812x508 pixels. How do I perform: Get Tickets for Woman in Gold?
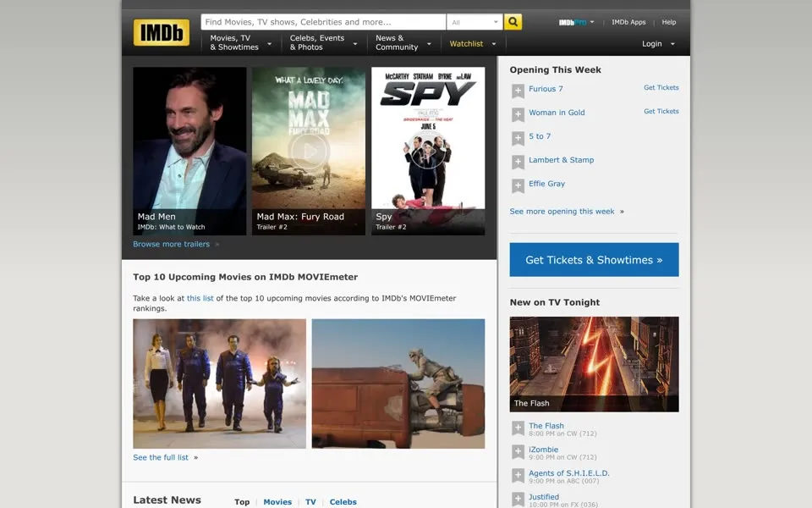pyautogui.click(x=661, y=112)
